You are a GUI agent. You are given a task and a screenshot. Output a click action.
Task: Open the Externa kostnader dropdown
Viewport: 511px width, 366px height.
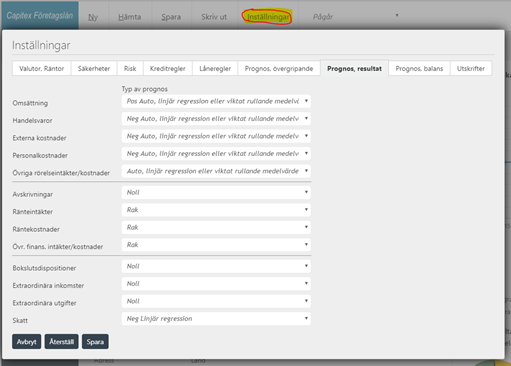(x=216, y=136)
